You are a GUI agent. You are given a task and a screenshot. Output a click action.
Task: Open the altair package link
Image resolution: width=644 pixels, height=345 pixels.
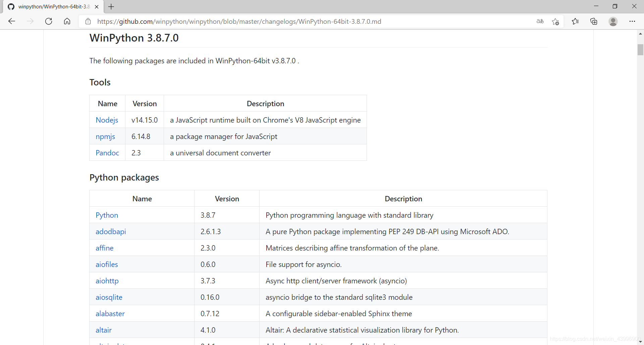[x=104, y=330]
